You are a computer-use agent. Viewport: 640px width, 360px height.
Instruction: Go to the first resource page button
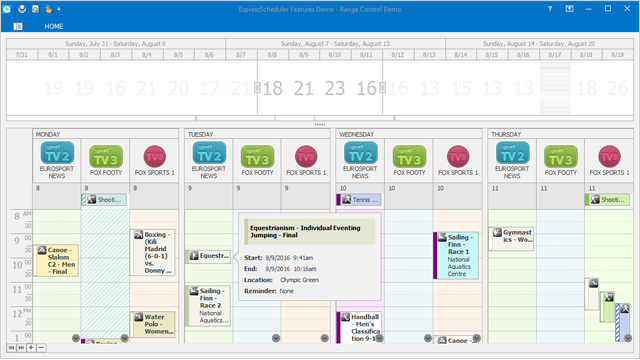pyautogui.click(x=11, y=348)
